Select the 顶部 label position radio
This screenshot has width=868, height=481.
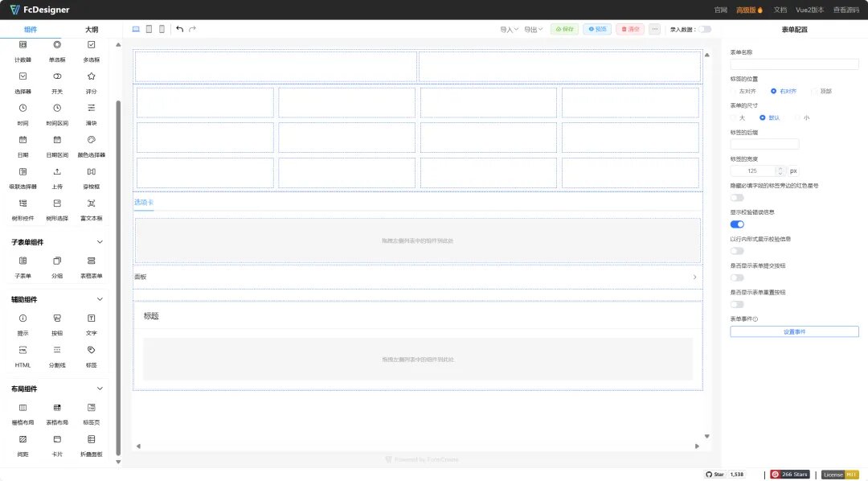pos(821,91)
